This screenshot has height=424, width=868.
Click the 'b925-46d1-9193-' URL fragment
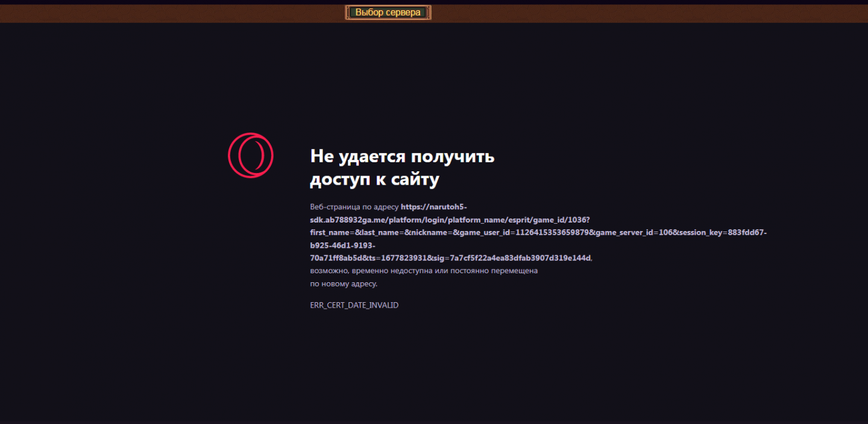pyautogui.click(x=342, y=245)
